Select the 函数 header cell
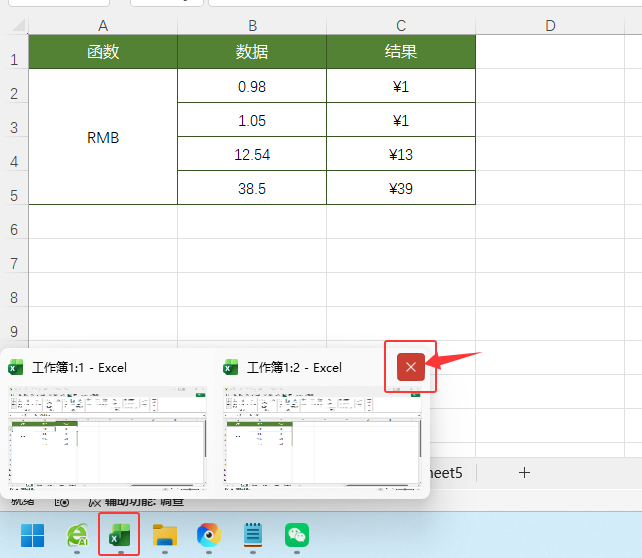The image size is (642, 558). click(103, 52)
